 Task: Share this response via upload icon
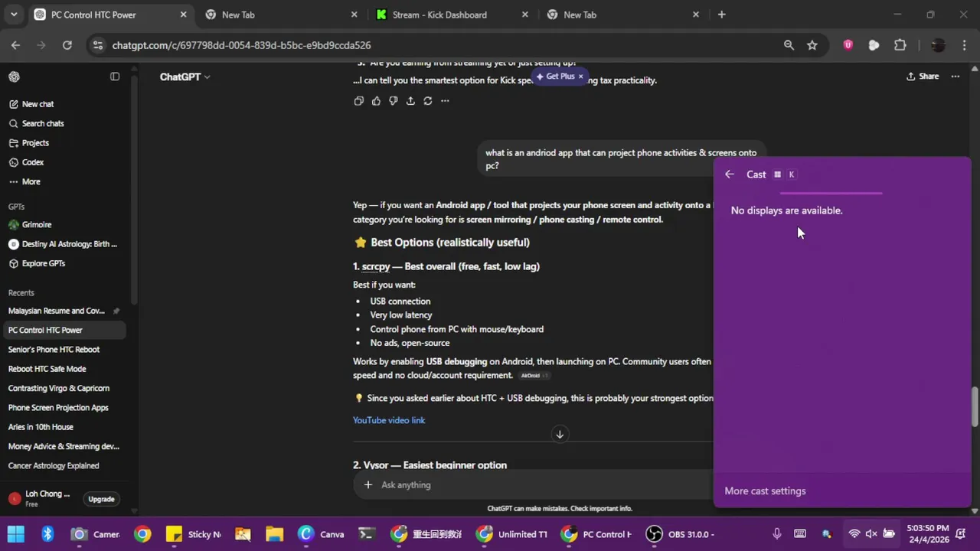click(x=410, y=101)
